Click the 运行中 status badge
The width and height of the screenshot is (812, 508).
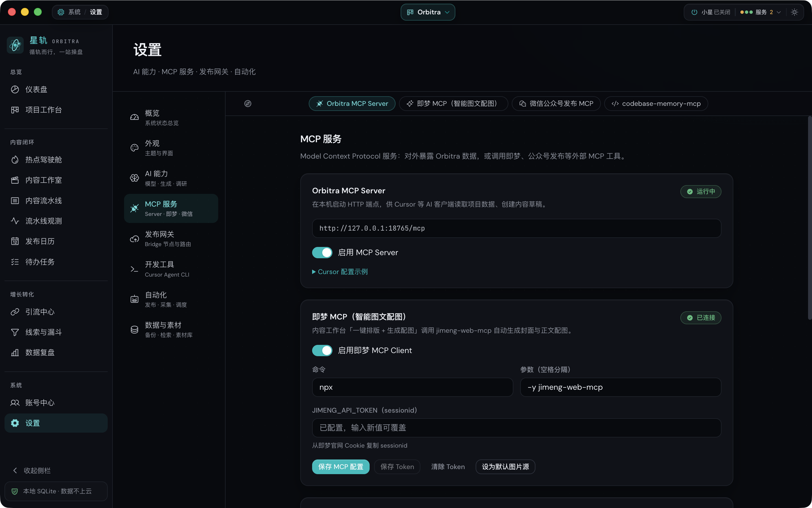click(x=701, y=192)
